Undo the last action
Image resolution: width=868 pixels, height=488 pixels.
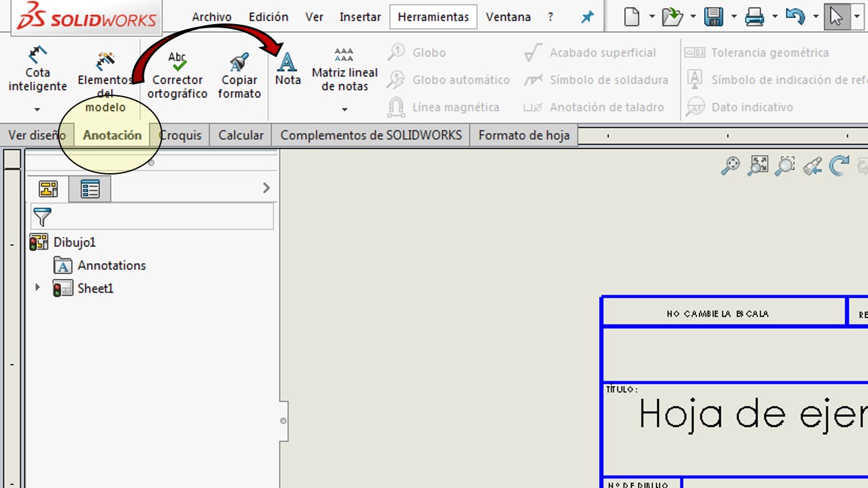(x=795, y=17)
